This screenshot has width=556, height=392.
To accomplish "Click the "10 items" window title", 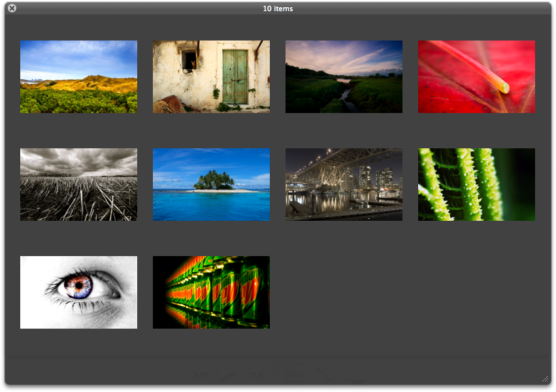I will point(278,8).
